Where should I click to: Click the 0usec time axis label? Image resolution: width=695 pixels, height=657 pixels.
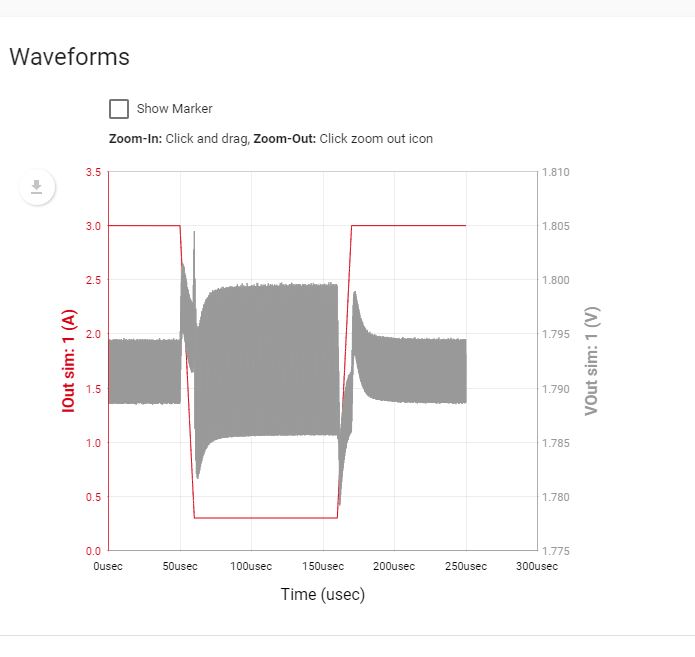[108, 566]
